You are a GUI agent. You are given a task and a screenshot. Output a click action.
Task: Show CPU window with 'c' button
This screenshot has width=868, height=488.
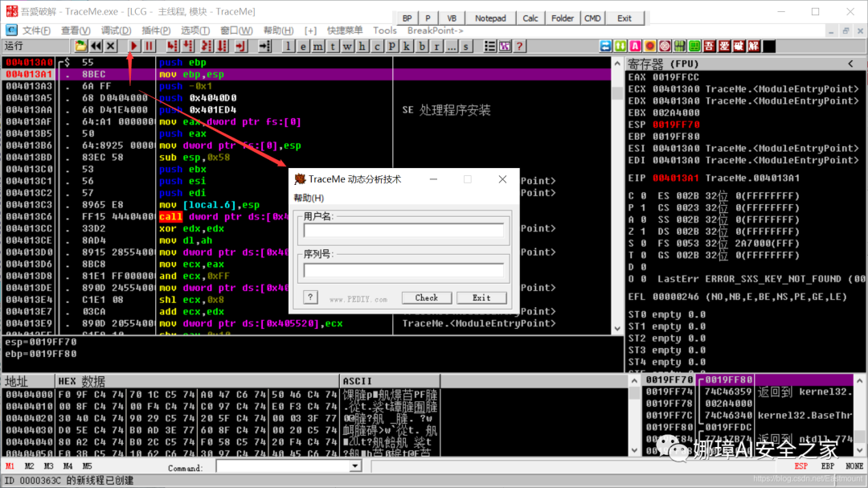(x=377, y=46)
